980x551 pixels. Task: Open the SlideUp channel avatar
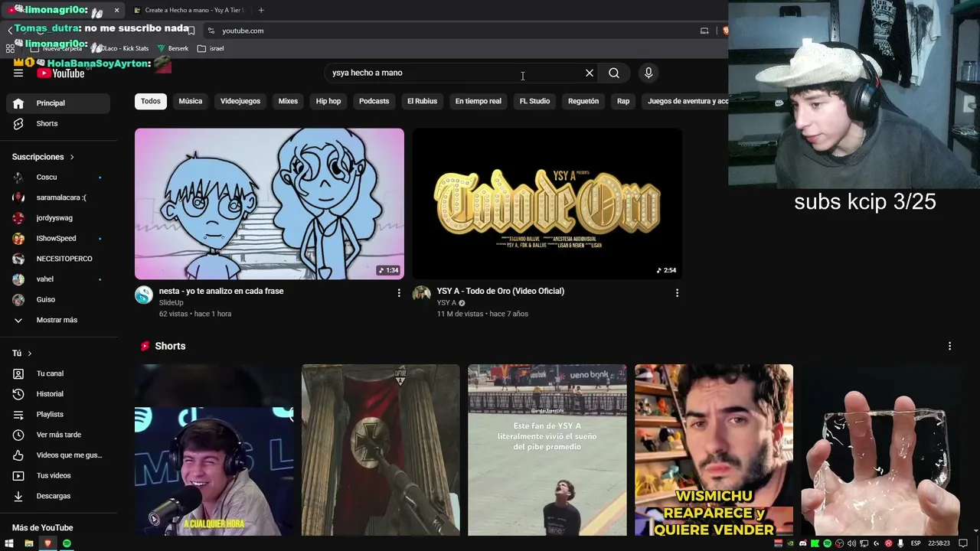pos(144,295)
